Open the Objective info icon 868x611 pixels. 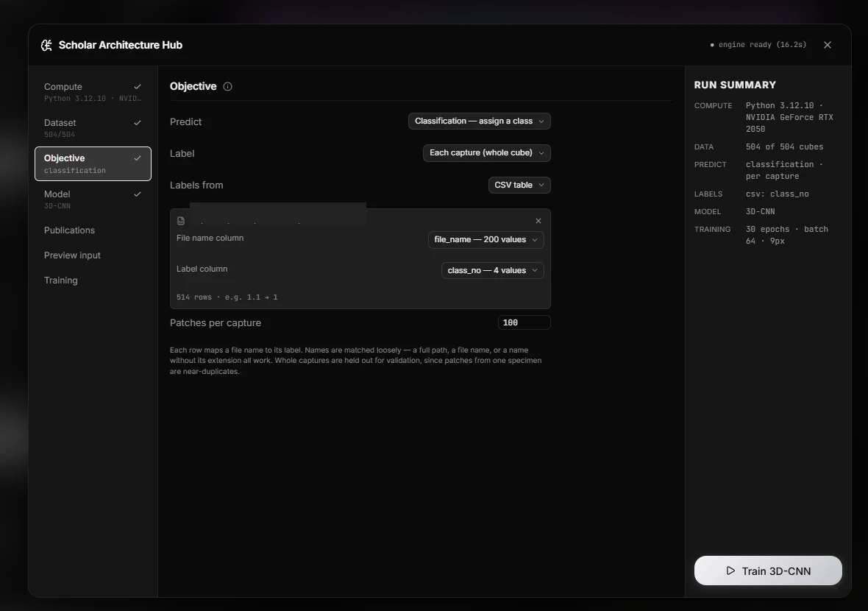227,86
